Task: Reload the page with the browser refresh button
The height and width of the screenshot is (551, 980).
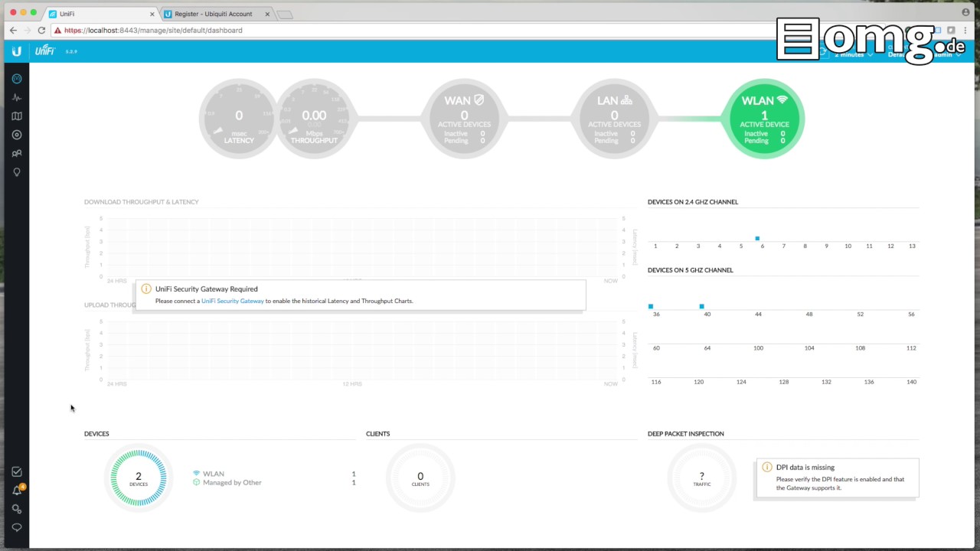Action: tap(41, 31)
